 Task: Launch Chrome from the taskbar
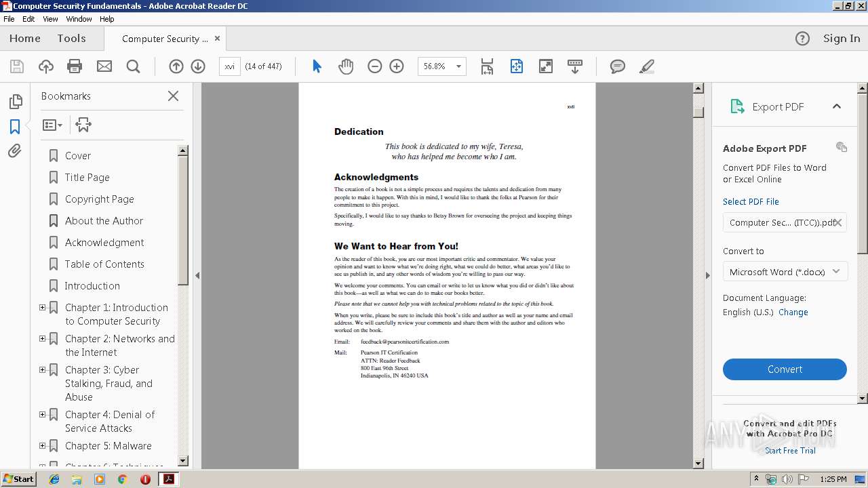(122, 479)
